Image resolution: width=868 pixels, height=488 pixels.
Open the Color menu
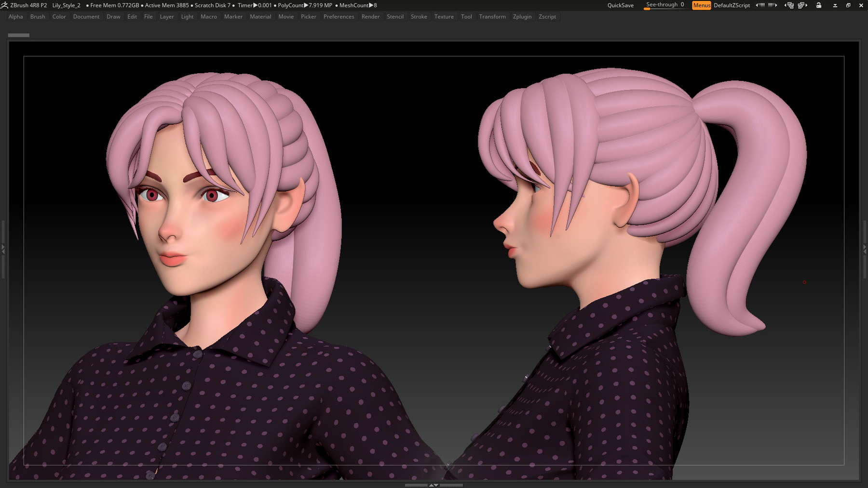click(x=59, y=17)
